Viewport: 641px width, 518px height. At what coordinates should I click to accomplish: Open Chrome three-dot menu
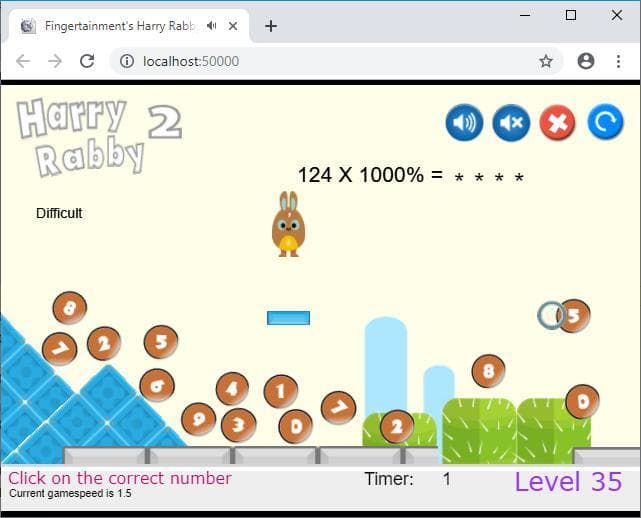pos(618,61)
